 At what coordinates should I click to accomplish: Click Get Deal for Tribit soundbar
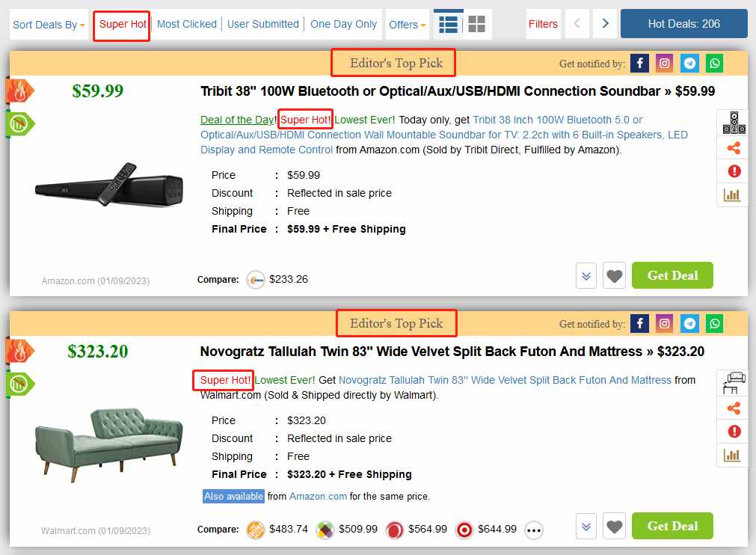pos(672,275)
